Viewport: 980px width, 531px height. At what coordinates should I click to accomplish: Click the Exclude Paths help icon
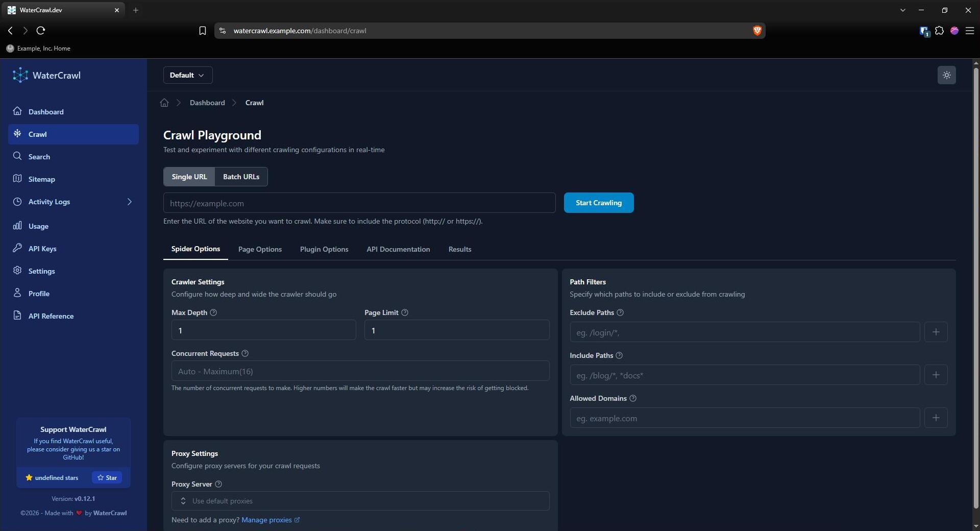(x=620, y=312)
